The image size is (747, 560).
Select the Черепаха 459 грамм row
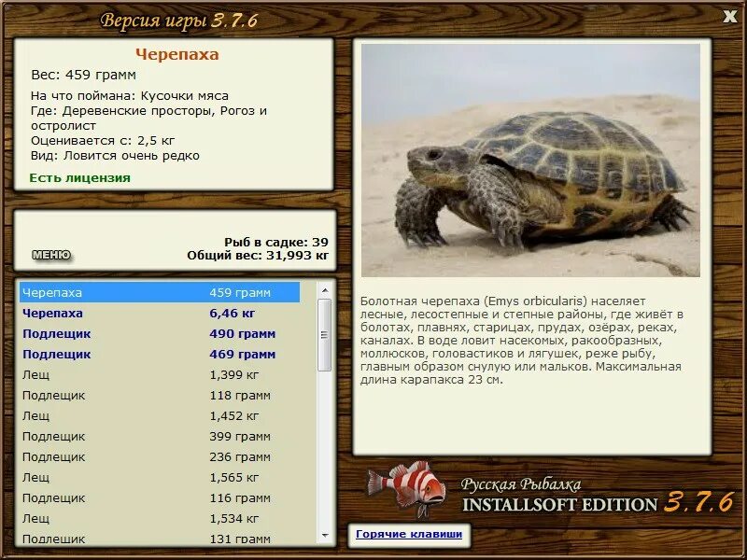(160, 292)
